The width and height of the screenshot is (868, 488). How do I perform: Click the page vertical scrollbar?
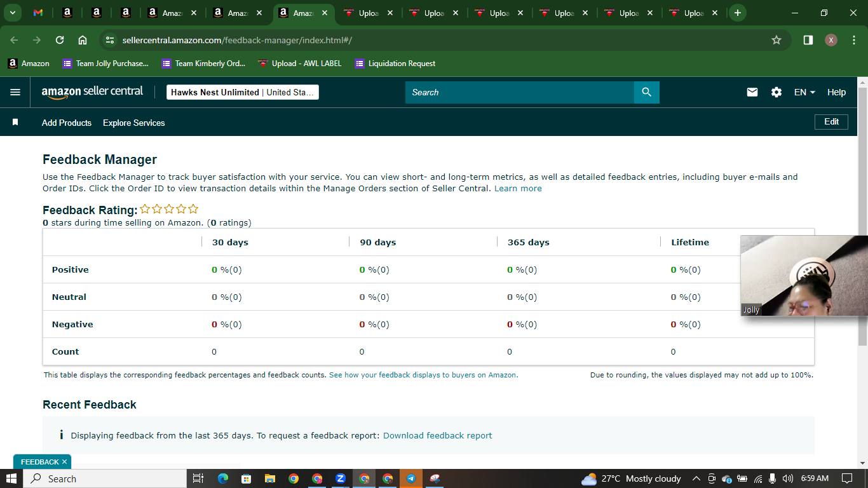point(862,216)
